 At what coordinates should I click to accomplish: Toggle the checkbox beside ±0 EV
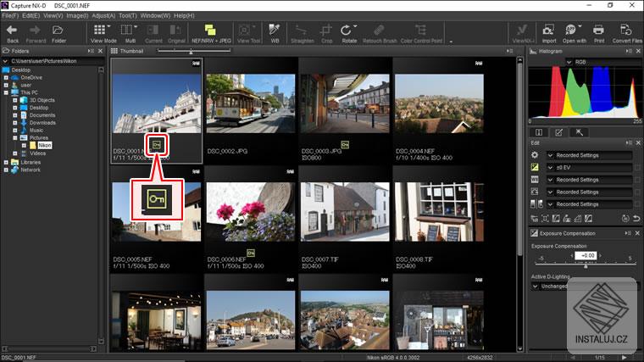[637, 168]
